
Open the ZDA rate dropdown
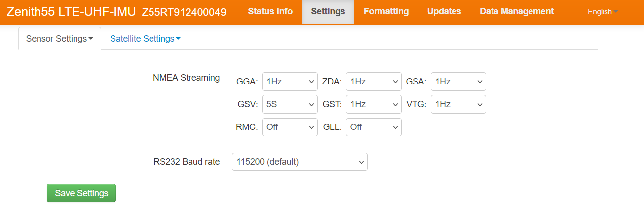click(x=374, y=82)
